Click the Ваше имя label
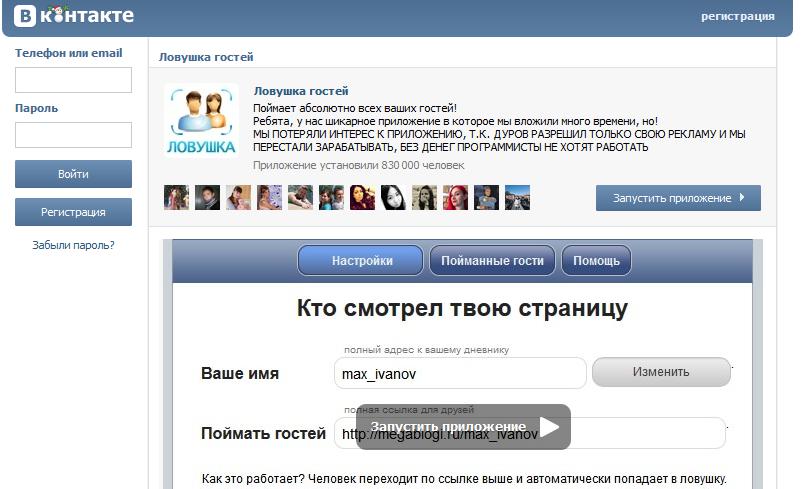Screen dimensions: 805x489 point(240,373)
